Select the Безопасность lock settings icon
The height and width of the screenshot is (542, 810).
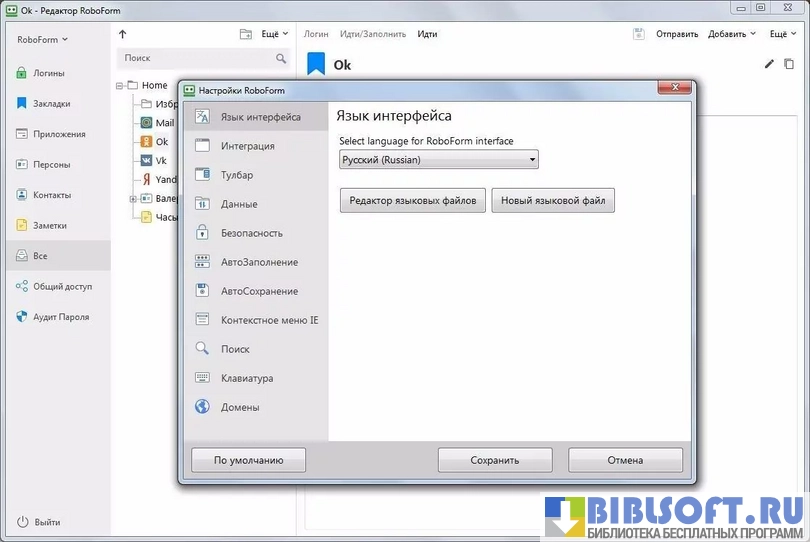(202, 233)
